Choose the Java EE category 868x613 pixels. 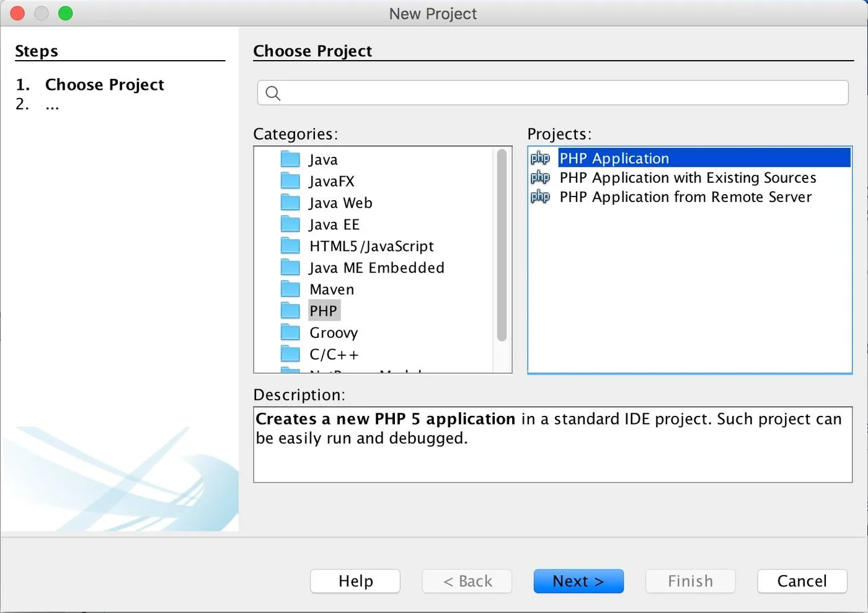[334, 224]
